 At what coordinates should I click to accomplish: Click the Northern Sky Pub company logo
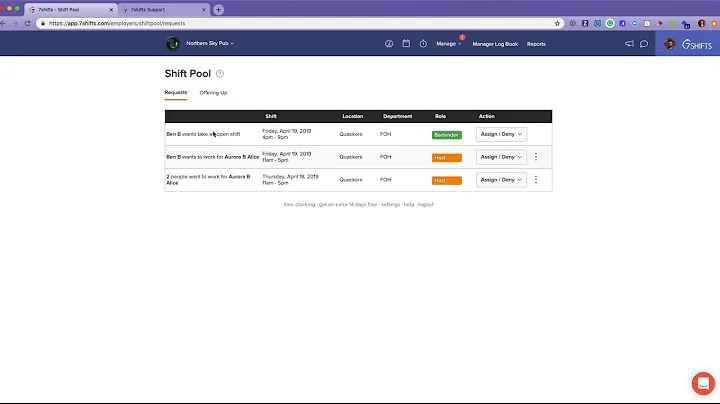[172, 44]
